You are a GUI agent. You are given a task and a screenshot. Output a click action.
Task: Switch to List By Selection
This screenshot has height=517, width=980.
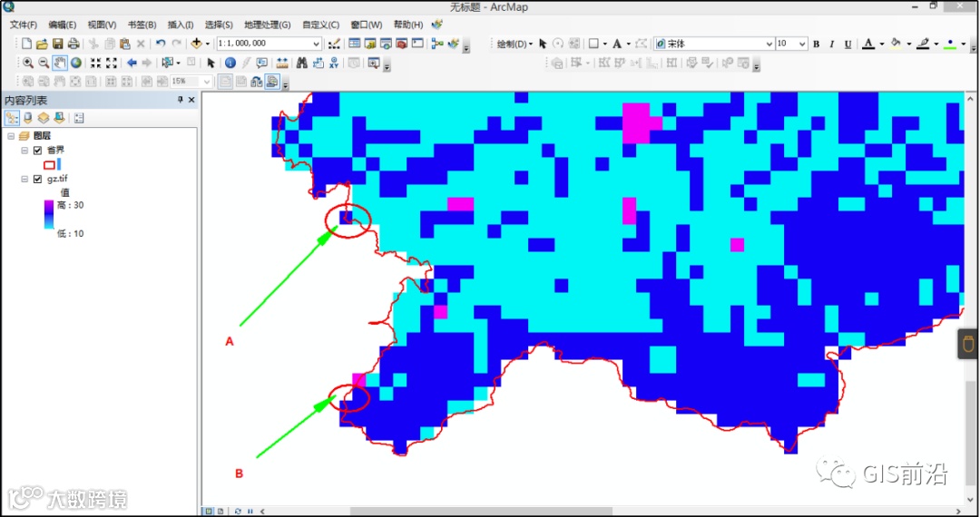point(59,118)
